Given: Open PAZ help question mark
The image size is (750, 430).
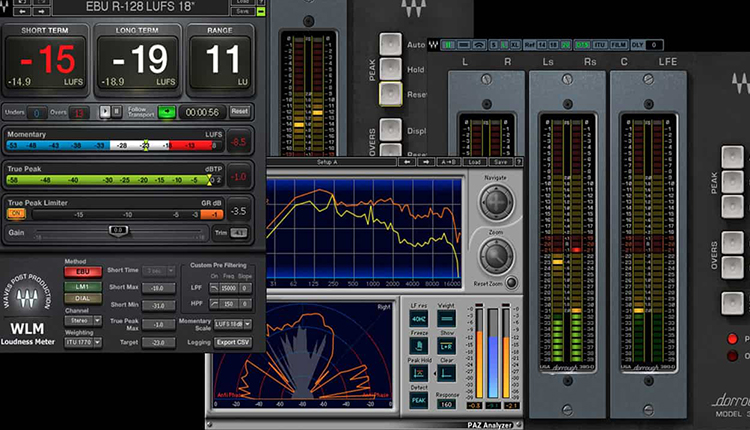Looking at the screenshot, I should (x=518, y=162).
